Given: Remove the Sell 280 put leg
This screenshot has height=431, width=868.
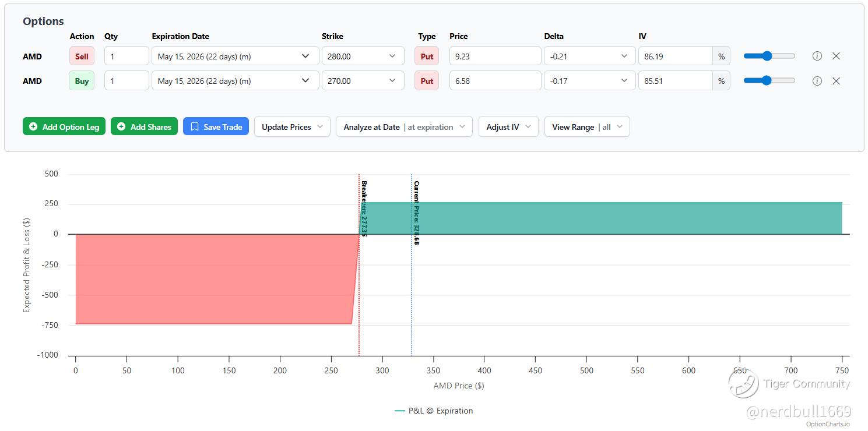Looking at the screenshot, I should (836, 56).
